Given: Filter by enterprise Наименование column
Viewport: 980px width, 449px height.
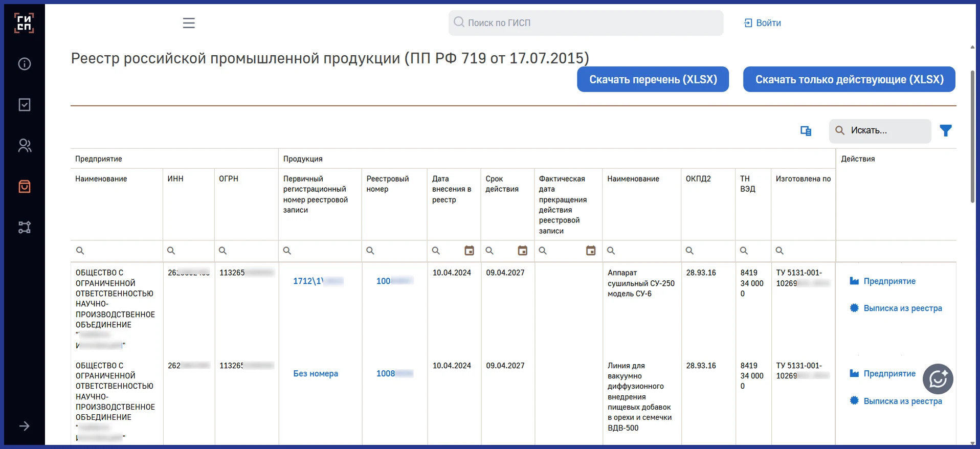Looking at the screenshot, I should (117, 251).
